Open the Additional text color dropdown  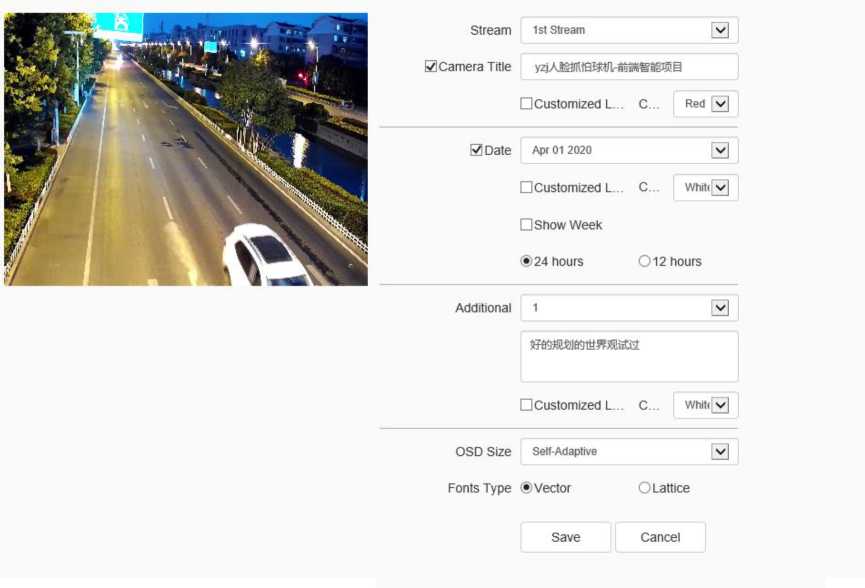click(x=705, y=405)
